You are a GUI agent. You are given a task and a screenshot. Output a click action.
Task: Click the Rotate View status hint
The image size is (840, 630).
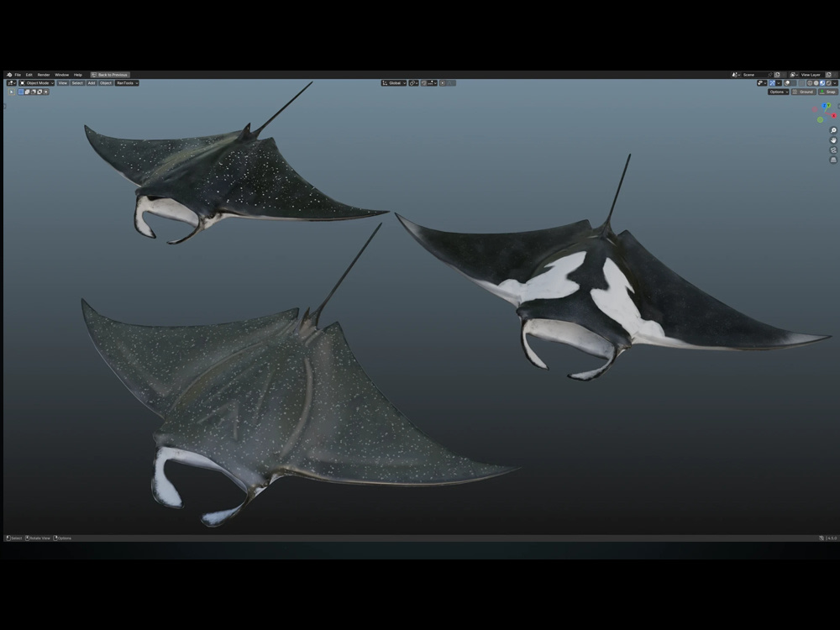pos(38,538)
